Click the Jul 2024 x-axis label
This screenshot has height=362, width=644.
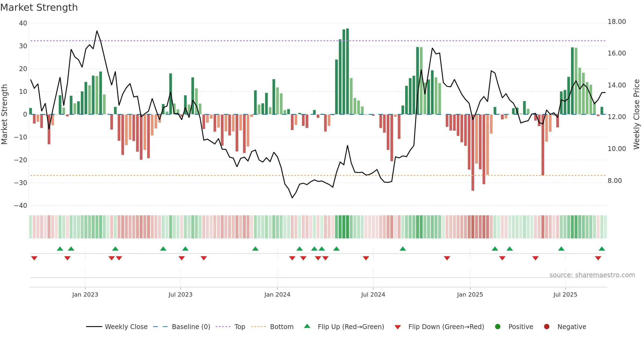pyautogui.click(x=373, y=294)
